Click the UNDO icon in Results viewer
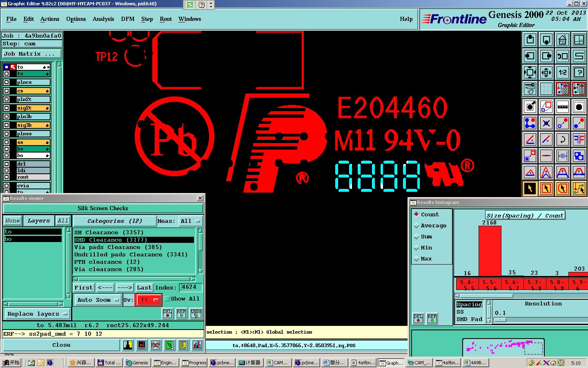Viewport: 588px width, 368px height. tap(196, 314)
